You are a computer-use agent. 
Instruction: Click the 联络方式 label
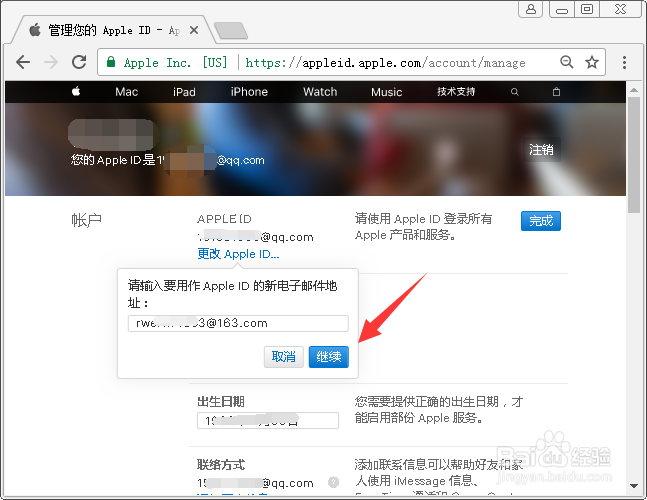point(221,465)
